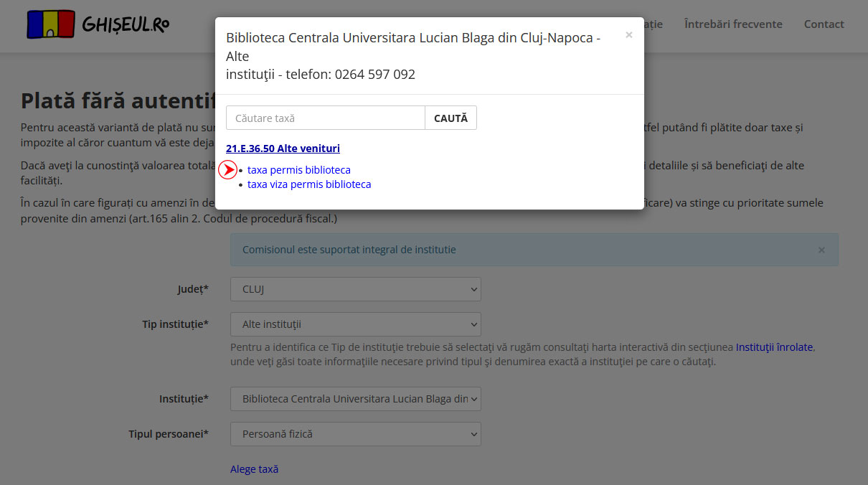Image resolution: width=868 pixels, height=485 pixels.
Task: Select taxa viza permis biblioteca
Action: [x=309, y=184]
